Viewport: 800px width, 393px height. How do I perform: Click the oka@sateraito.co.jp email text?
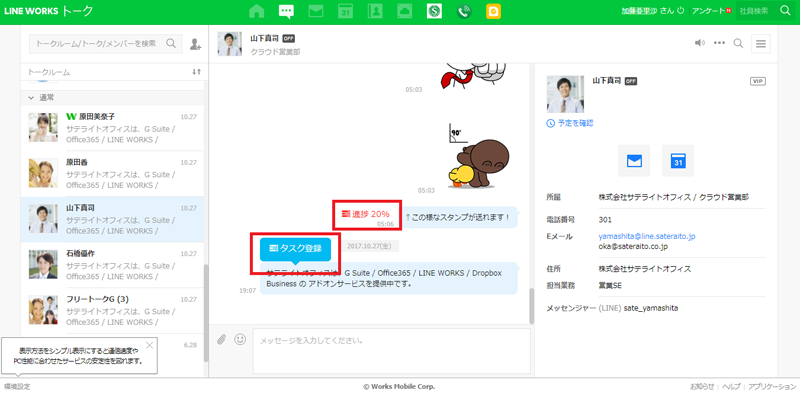click(634, 246)
